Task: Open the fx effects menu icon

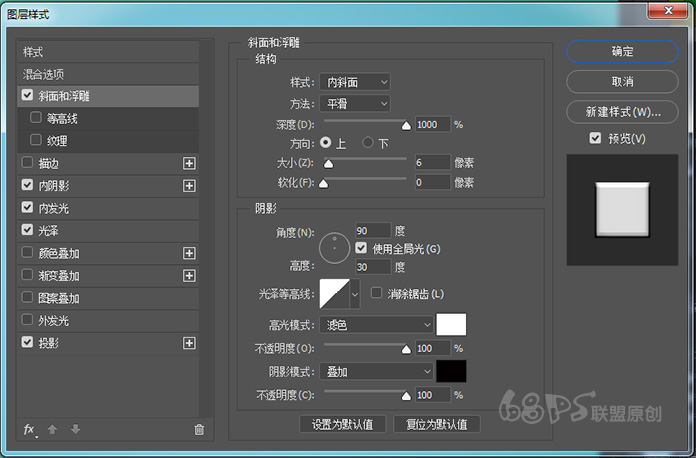Action: [30, 429]
